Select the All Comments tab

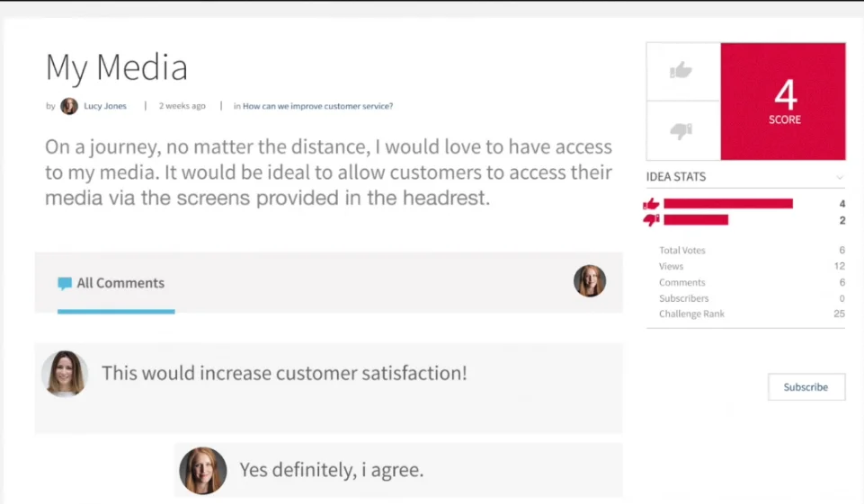tap(120, 283)
